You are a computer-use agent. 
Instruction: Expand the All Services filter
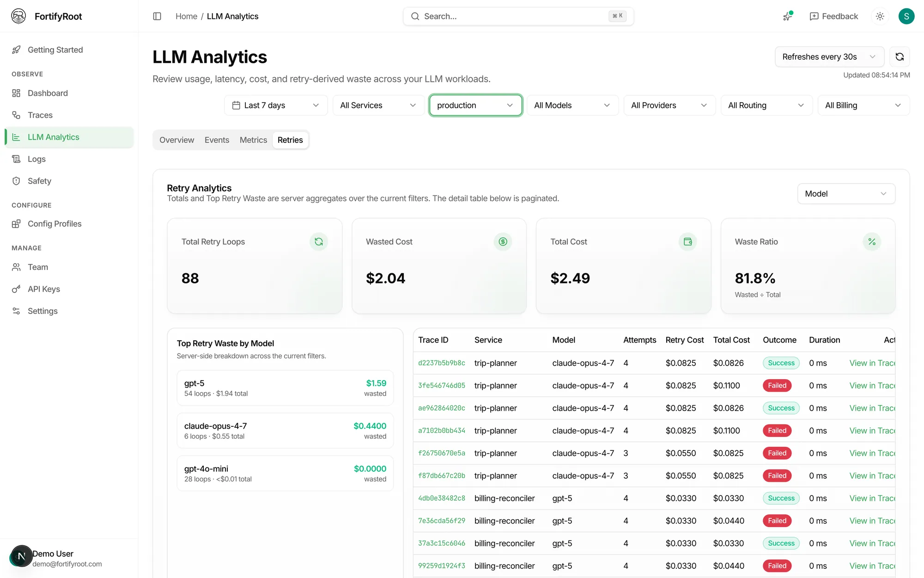coord(378,105)
